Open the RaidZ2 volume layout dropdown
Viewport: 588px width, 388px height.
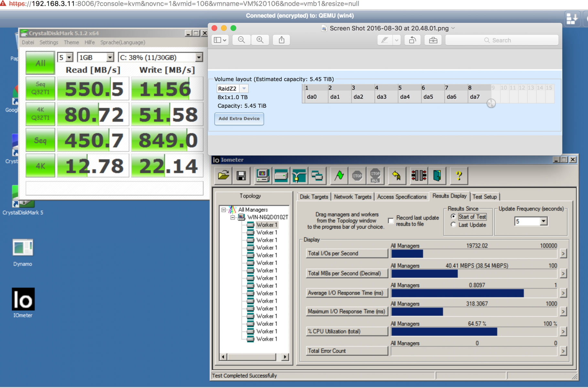pos(244,89)
